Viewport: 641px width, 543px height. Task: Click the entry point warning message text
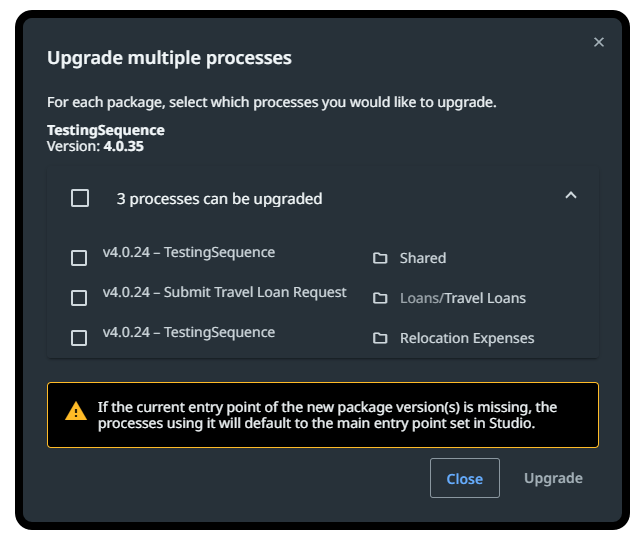point(327,415)
